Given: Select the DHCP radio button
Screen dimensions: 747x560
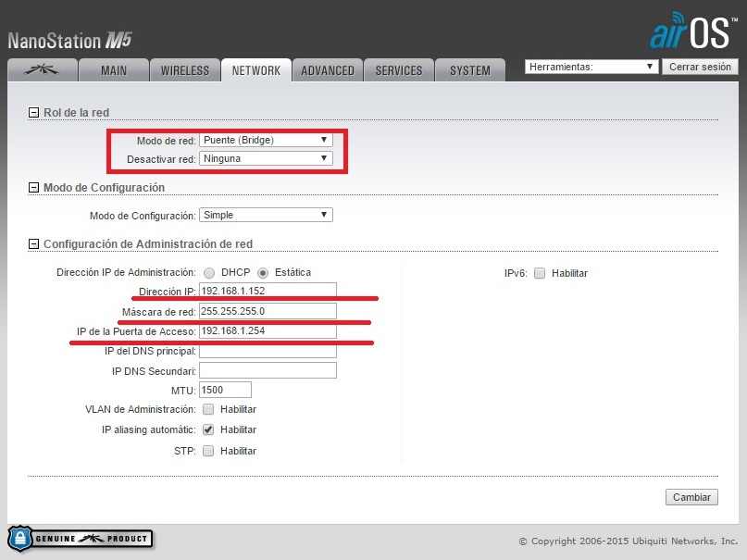Looking at the screenshot, I should coord(209,273).
